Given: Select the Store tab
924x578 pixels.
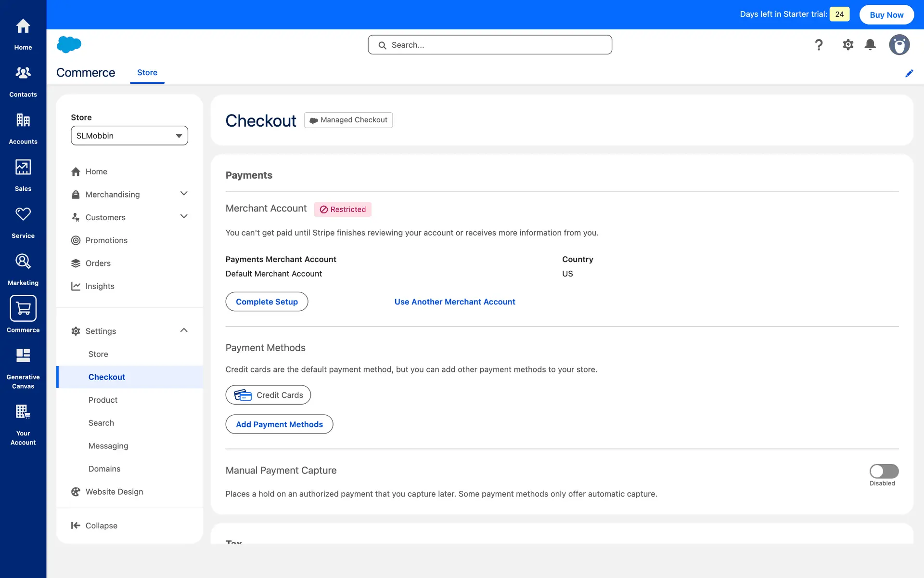Looking at the screenshot, I should 147,73.
